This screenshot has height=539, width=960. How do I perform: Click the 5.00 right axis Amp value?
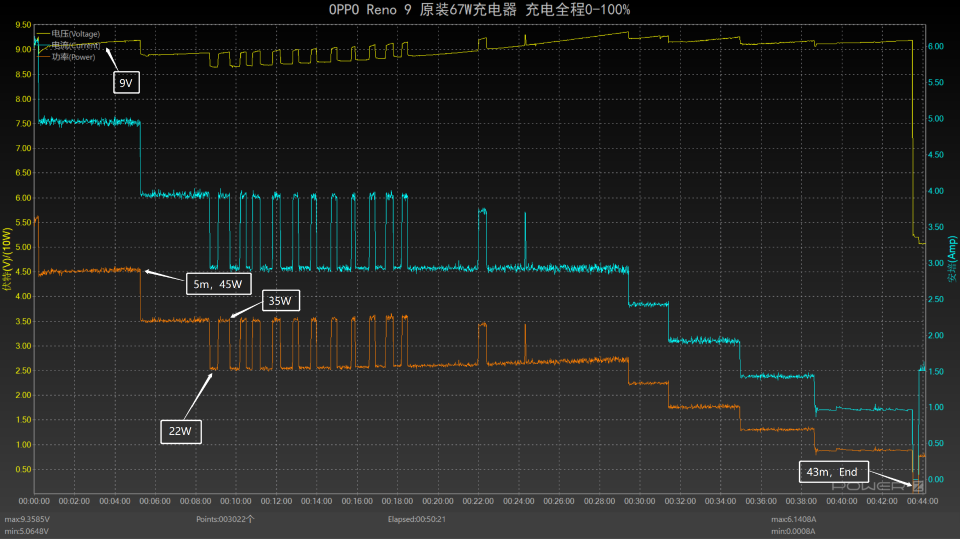(x=936, y=119)
